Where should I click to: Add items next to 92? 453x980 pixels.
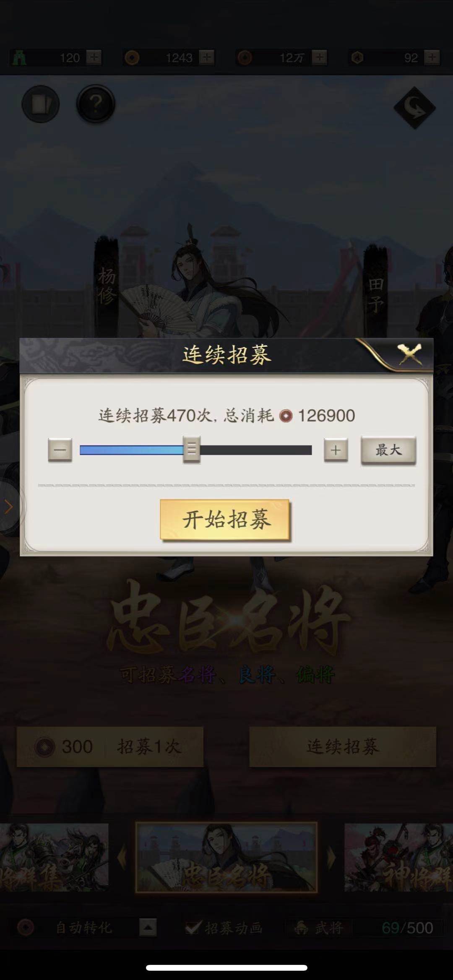tap(432, 57)
